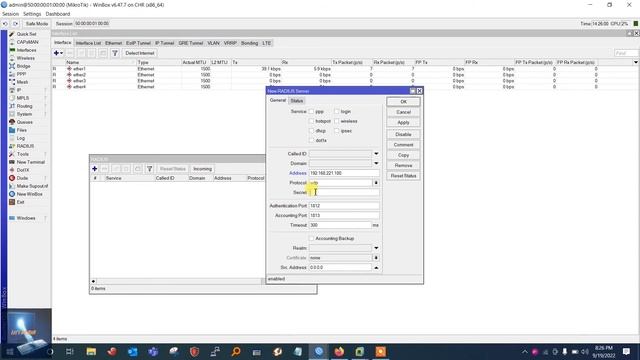The image size is (640, 360).
Task: Click the Detect Internet button
Action: click(x=140, y=53)
